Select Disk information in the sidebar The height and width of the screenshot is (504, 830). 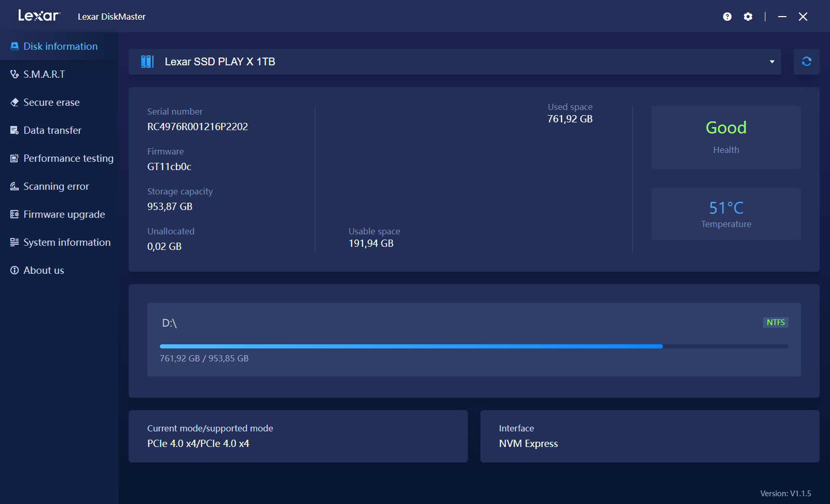click(x=60, y=47)
